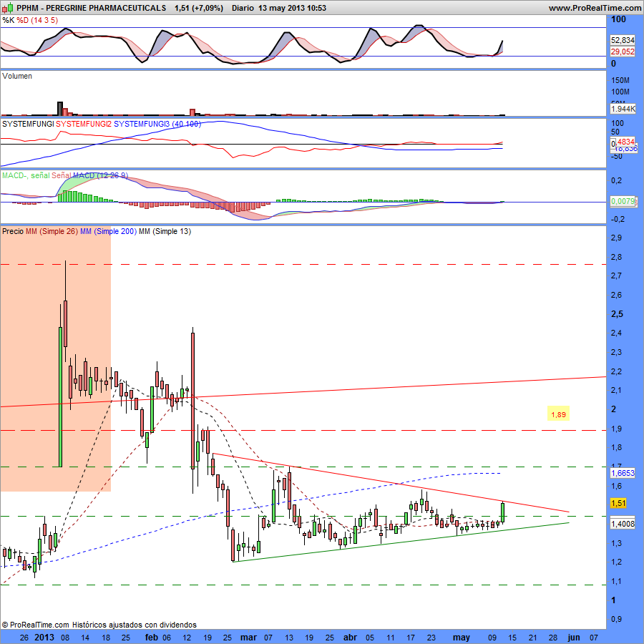Click the may month label on time axis

click(462, 638)
